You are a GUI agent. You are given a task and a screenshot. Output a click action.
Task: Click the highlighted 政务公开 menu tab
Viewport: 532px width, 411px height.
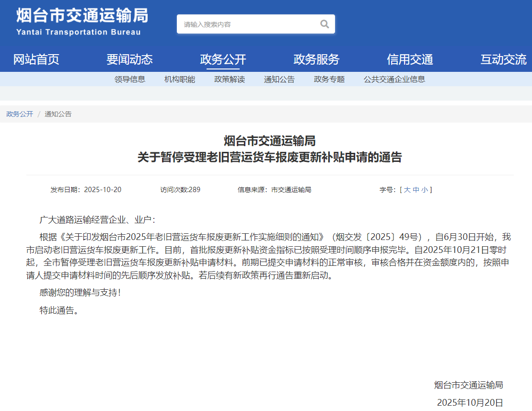pos(224,59)
